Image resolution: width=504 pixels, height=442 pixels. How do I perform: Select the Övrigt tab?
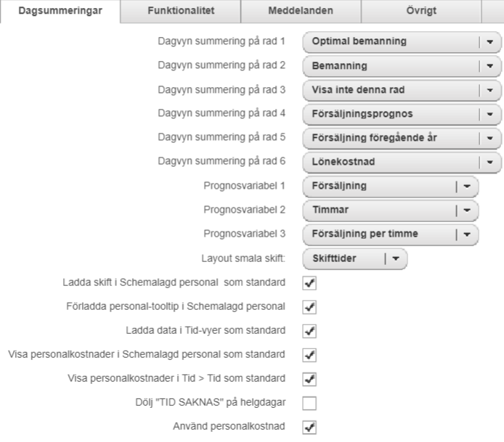pos(420,11)
